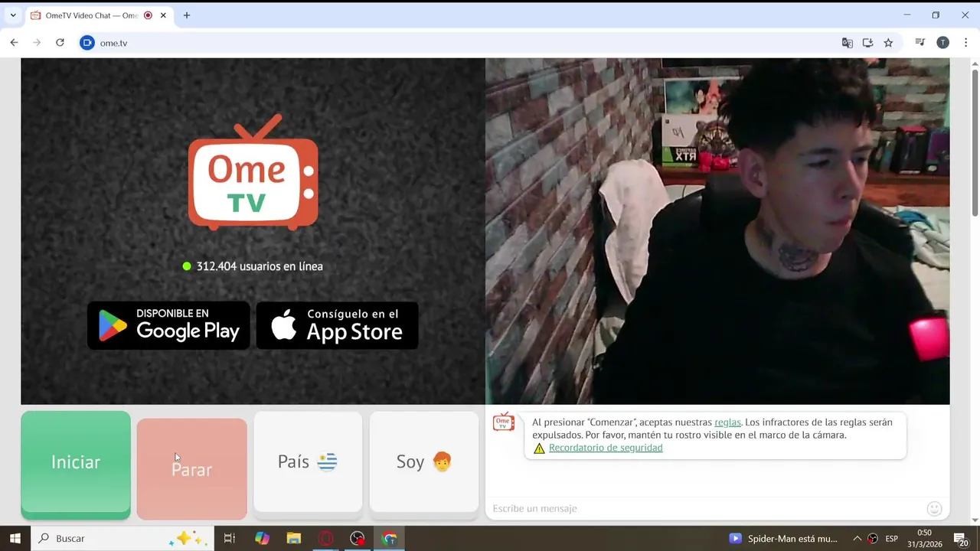
Task: Open the Opera browser taskbar icon
Action: pyautogui.click(x=326, y=539)
